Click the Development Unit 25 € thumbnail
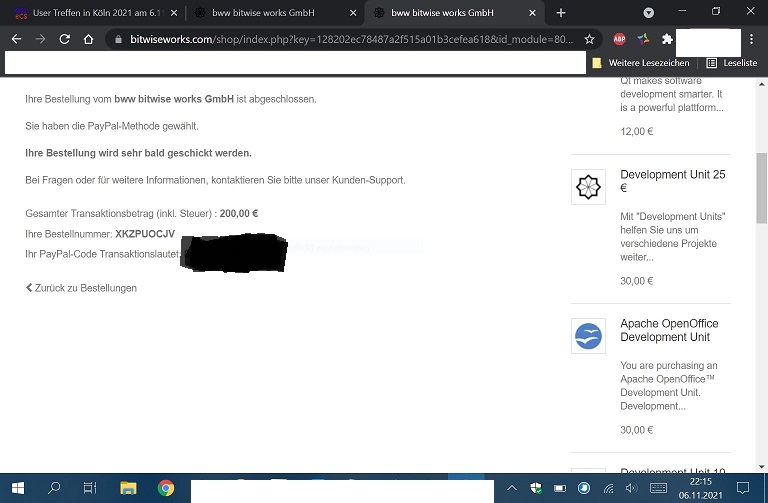Viewport: 768px width, 503px height. tap(588, 187)
